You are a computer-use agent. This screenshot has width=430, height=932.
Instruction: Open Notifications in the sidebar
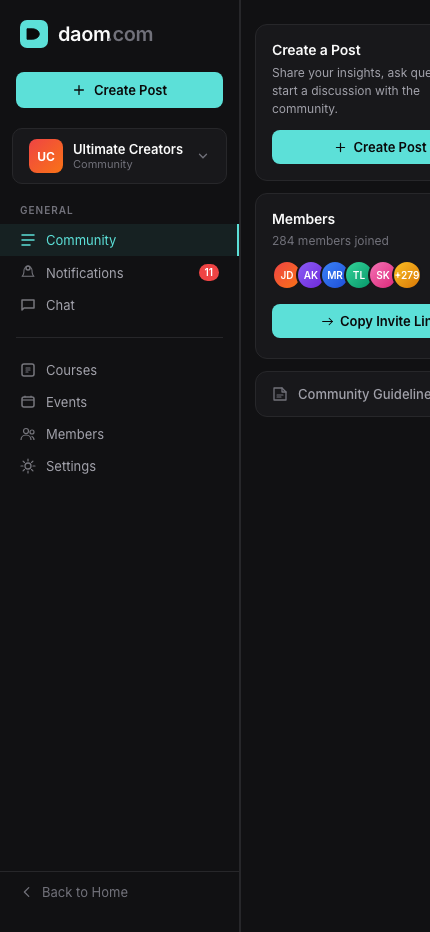point(120,273)
